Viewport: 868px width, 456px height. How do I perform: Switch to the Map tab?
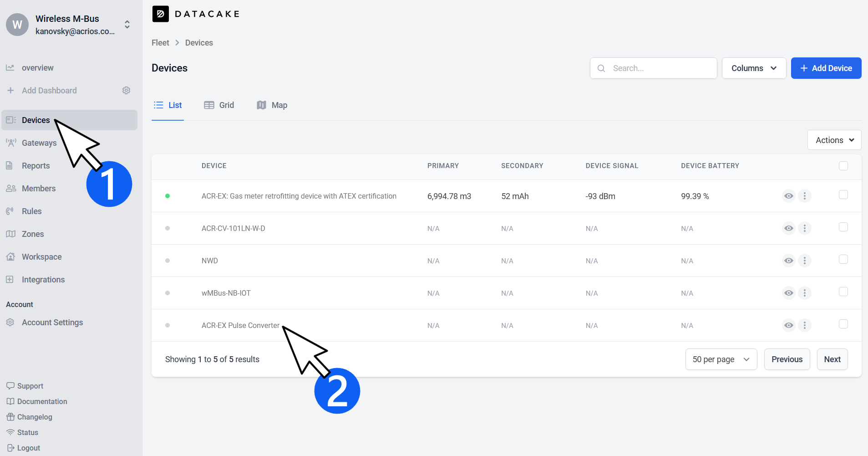[x=272, y=105]
